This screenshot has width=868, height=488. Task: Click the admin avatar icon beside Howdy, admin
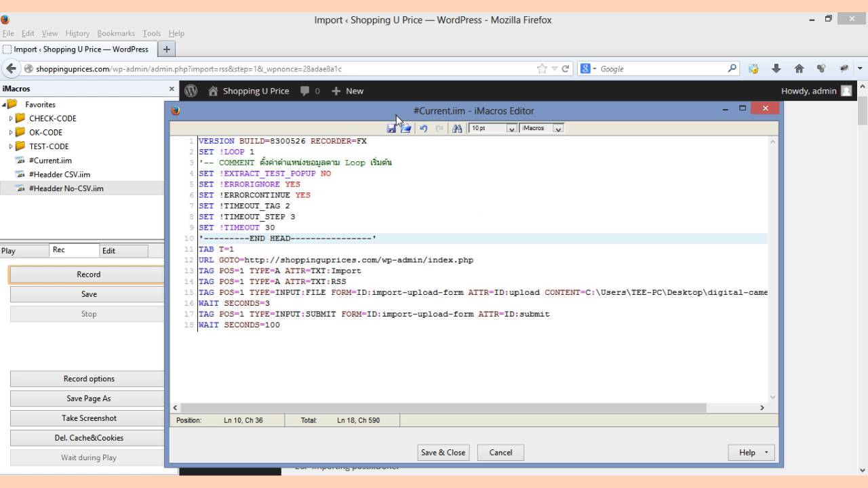(x=846, y=91)
